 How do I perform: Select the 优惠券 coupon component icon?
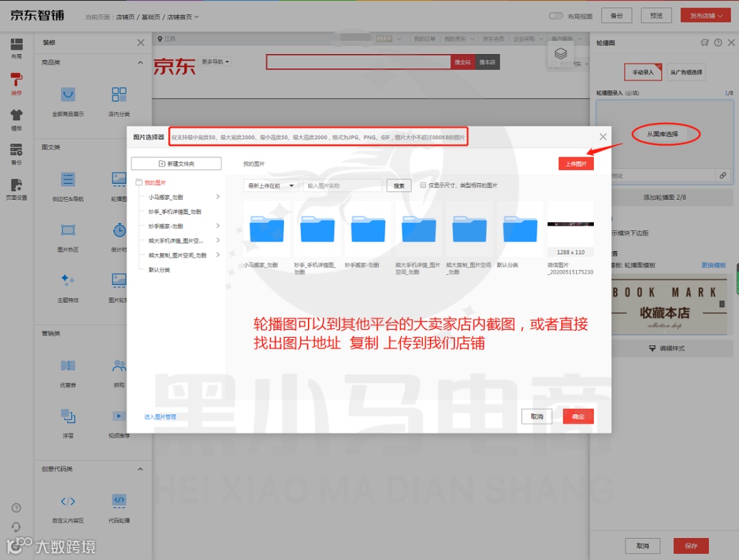[x=68, y=366]
